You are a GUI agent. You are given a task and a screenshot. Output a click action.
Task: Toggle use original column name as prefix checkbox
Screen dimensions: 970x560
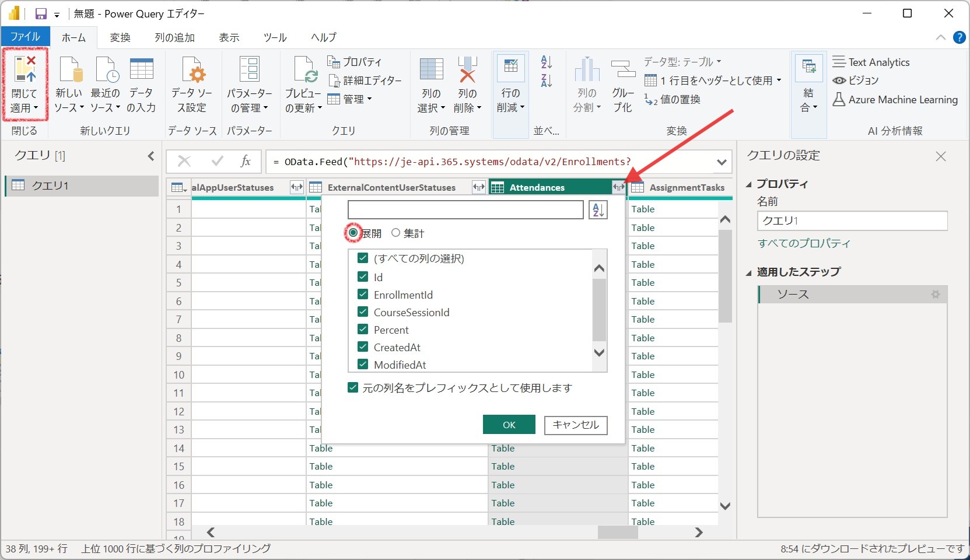click(x=353, y=387)
